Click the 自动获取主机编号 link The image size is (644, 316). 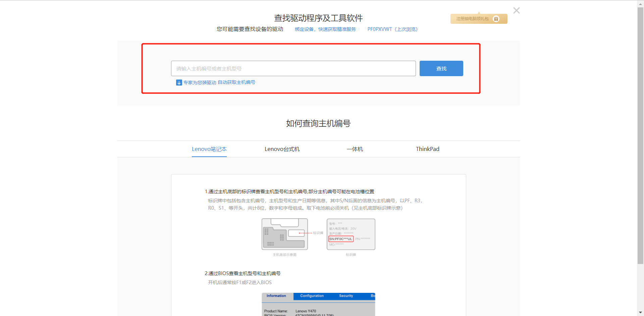(x=236, y=82)
